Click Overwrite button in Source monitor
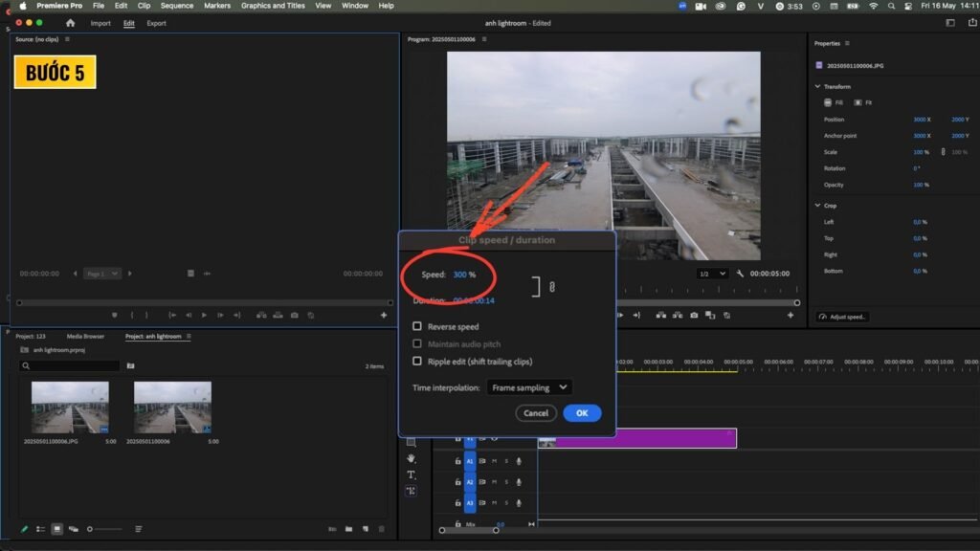Viewport: 980px width, 551px height. point(278,316)
